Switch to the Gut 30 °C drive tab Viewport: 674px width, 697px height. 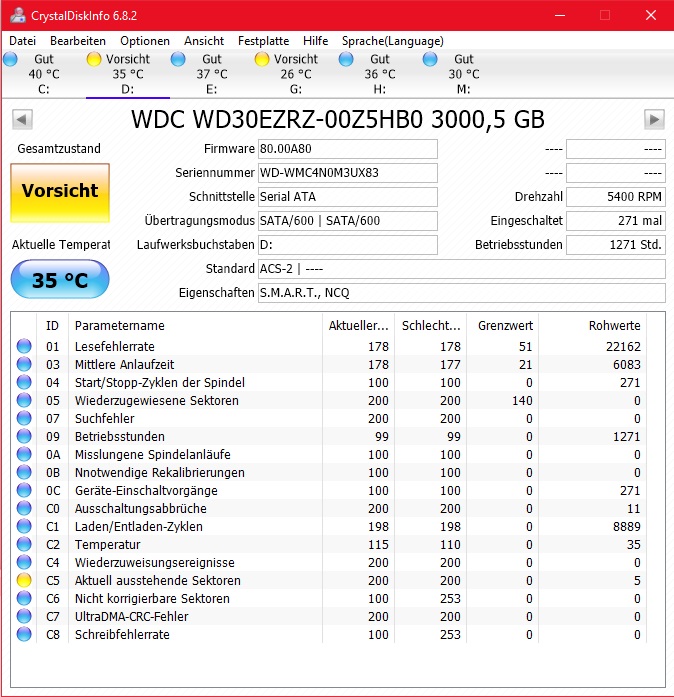[x=464, y=74]
